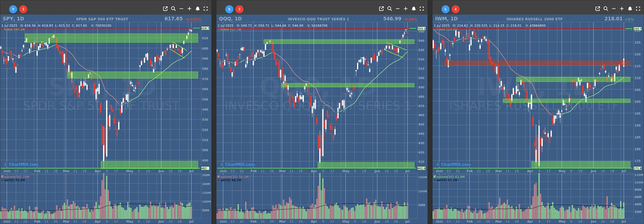Click blue badge 9 above SPY chart
The width and height of the screenshot is (644, 224).
(x=13, y=9)
